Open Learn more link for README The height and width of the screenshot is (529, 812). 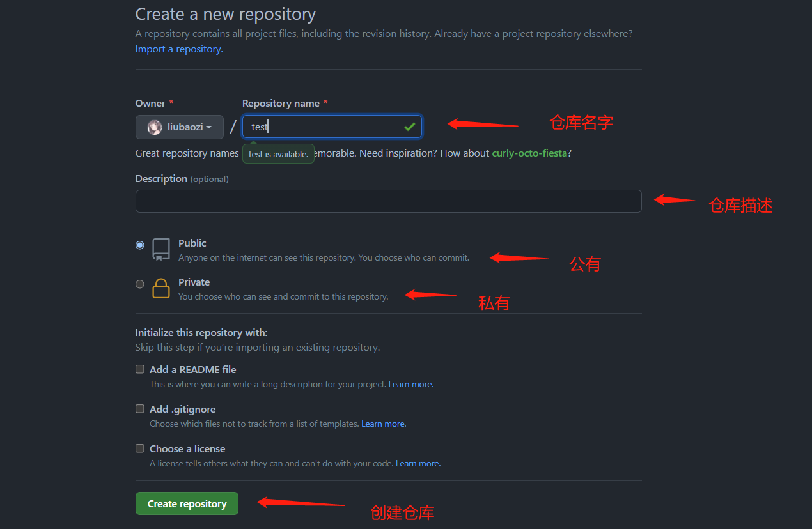[411, 385]
